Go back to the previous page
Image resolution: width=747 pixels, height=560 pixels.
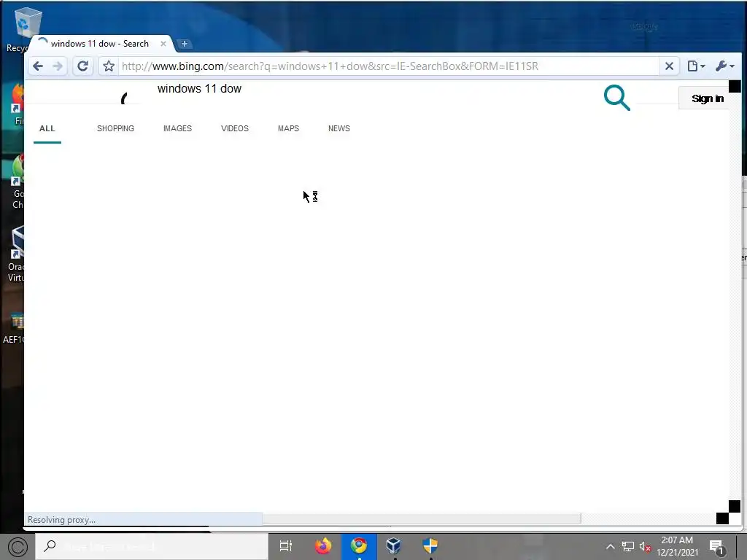38,66
